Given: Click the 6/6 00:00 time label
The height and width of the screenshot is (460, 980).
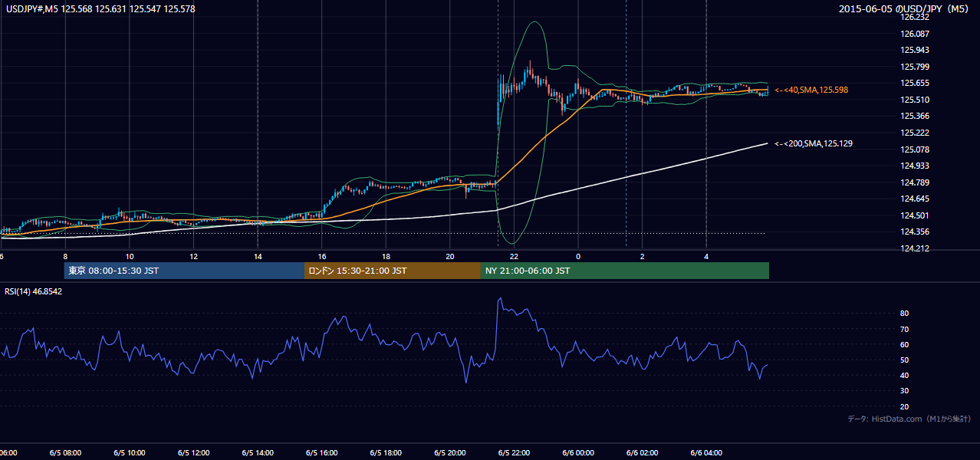Looking at the screenshot, I should pyautogui.click(x=578, y=453).
